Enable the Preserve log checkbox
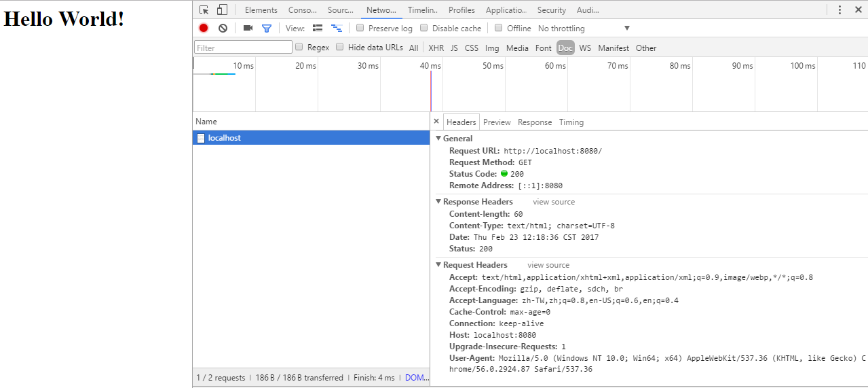This screenshot has width=868, height=388. click(360, 29)
